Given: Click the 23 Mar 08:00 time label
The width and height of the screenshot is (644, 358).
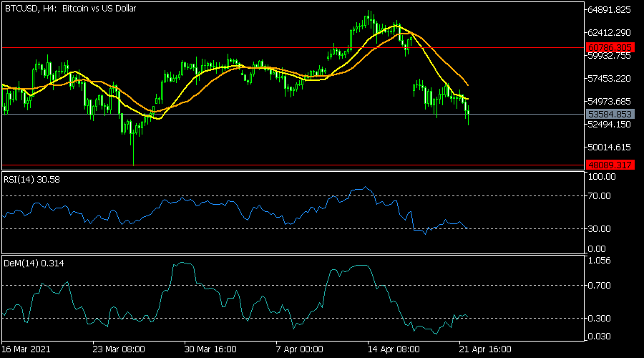Looking at the screenshot, I should pyautogui.click(x=119, y=349).
